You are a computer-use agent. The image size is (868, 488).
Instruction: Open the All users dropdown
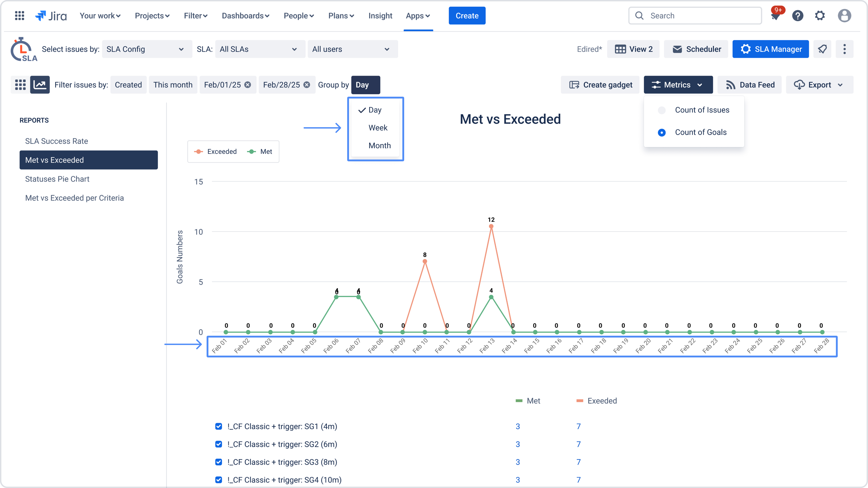point(353,49)
